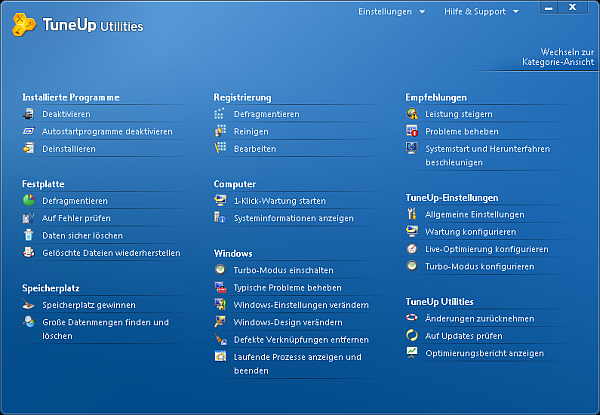Image resolution: width=600 pixels, height=415 pixels.
Task: Click the TuneUp Utilities logo
Action: click(x=78, y=24)
